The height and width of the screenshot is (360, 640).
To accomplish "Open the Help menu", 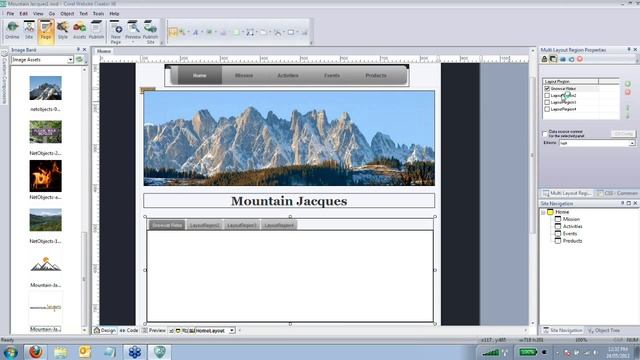I will pyautogui.click(x=114, y=13).
